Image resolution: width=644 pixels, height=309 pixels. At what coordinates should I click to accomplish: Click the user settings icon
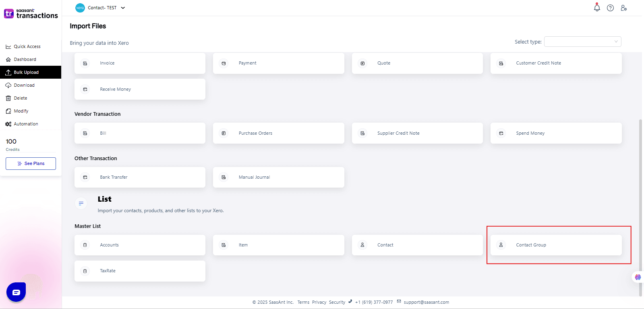click(x=623, y=8)
